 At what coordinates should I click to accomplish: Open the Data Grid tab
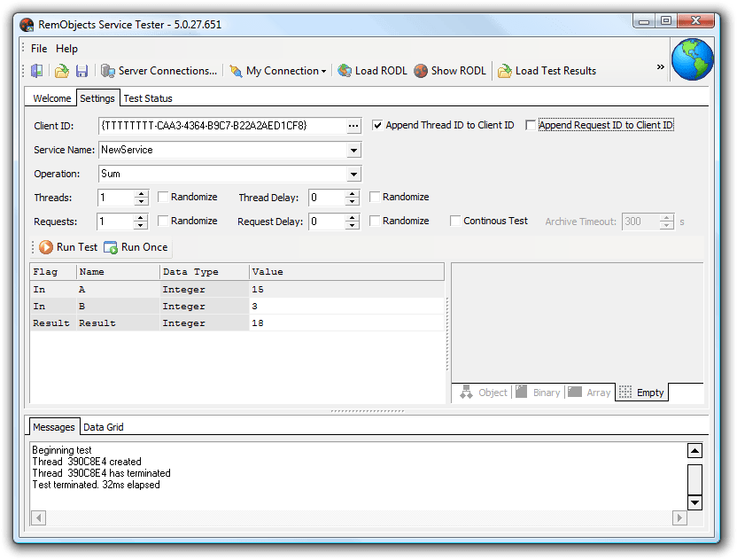pyautogui.click(x=104, y=427)
